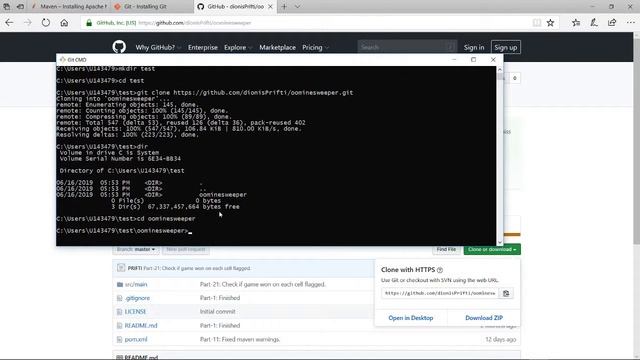Viewport: 640px width, 360px height.
Task: Show tabs you've set aside icon
Action: click(7, 7)
